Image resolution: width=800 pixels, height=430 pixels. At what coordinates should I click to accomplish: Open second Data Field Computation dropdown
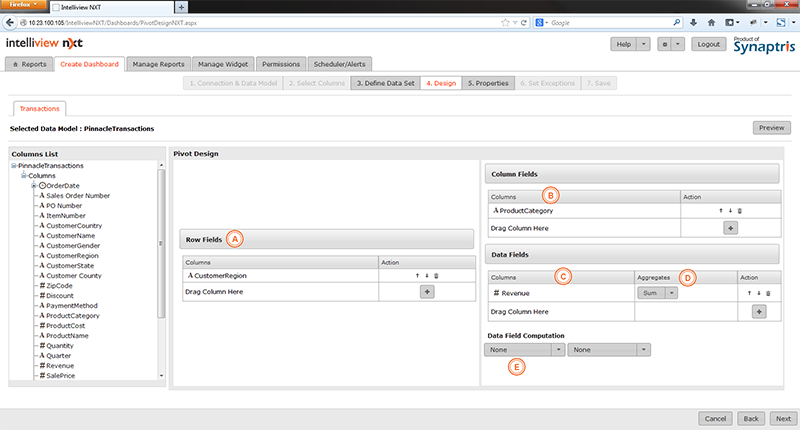click(609, 349)
